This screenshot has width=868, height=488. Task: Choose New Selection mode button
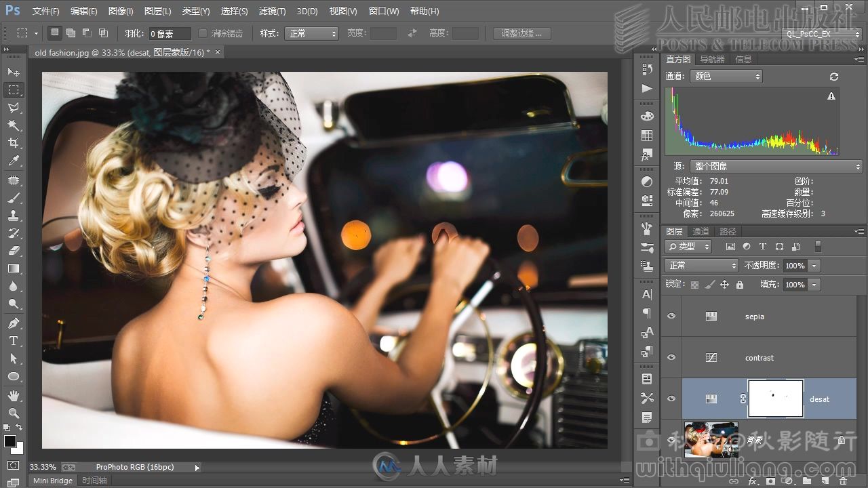55,33
